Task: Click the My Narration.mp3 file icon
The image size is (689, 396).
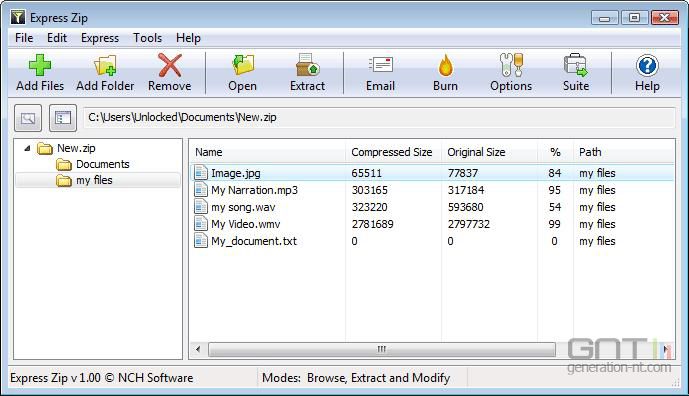Action: point(201,190)
